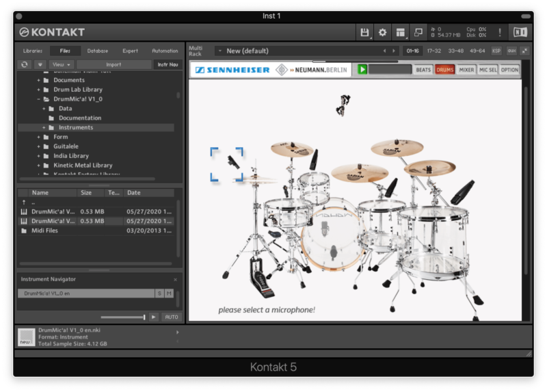The image size is (547, 392).
Task: Toggle the Instr Nav button
Action: click(x=168, y=64)
